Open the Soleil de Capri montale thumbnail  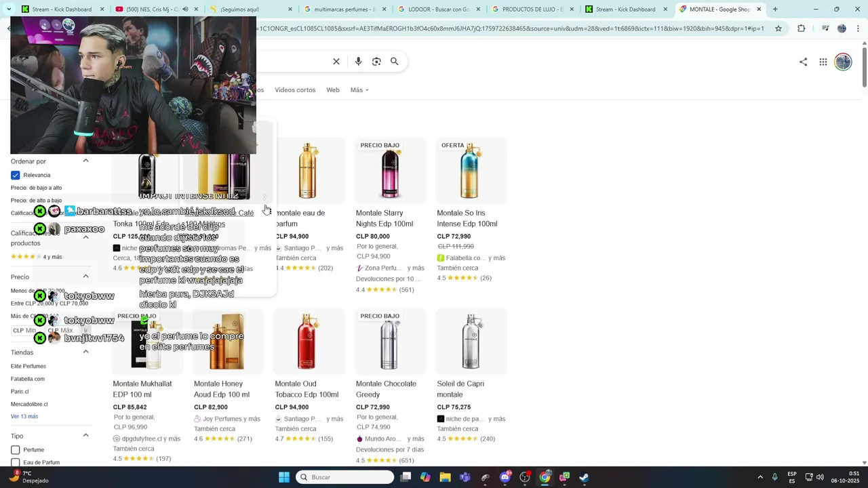pyautogui.click(x=471, y=342)
